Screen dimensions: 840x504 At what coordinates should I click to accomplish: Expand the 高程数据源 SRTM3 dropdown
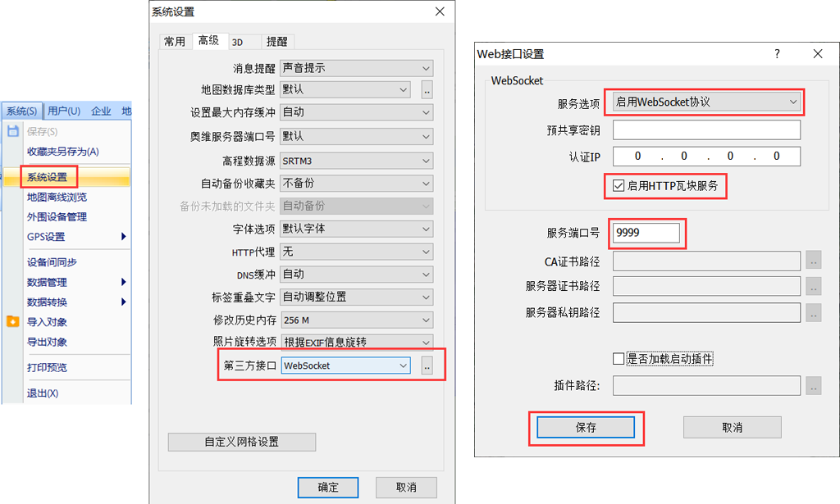point(356,161)
